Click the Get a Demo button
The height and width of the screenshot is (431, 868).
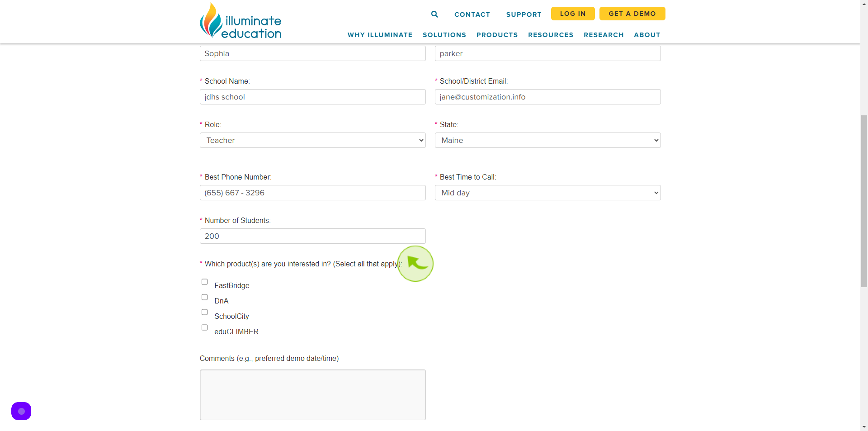click(x=632, y=14)
